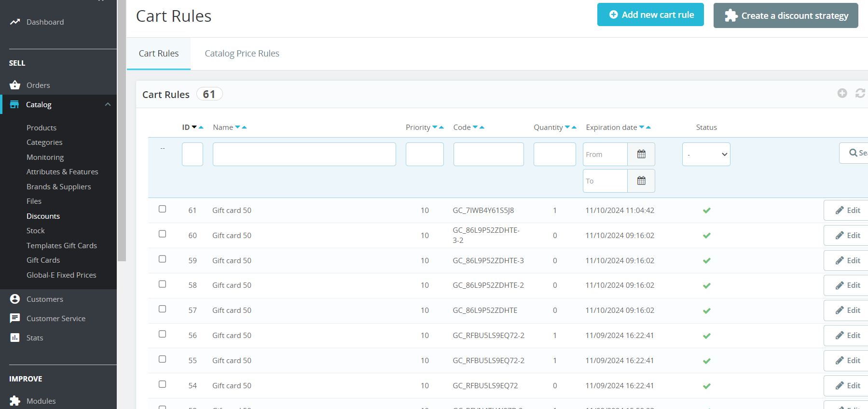Select the checkbox for cart rule 61
The image size is (868, 409).
pos(163,209)
